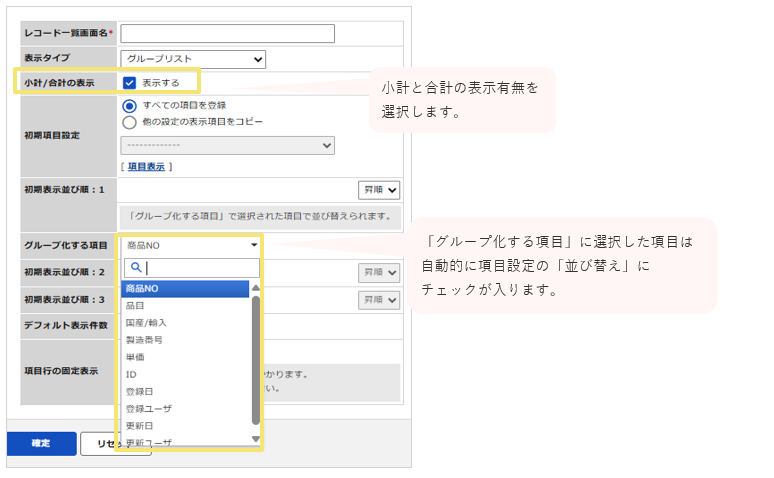This screenshot has height=478, width=774.
Task: Select the 他の設定の表示項目をコピー radio button
Action: (129, 122)
